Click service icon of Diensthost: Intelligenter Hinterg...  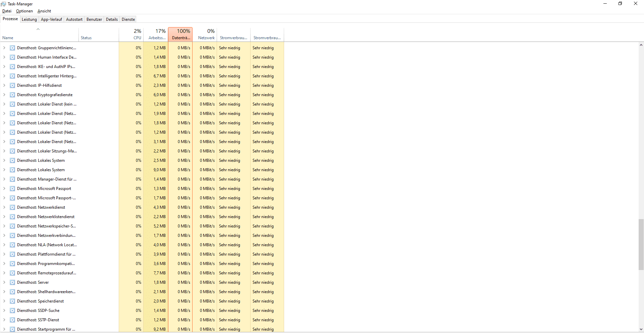click(x=12, y=76)
